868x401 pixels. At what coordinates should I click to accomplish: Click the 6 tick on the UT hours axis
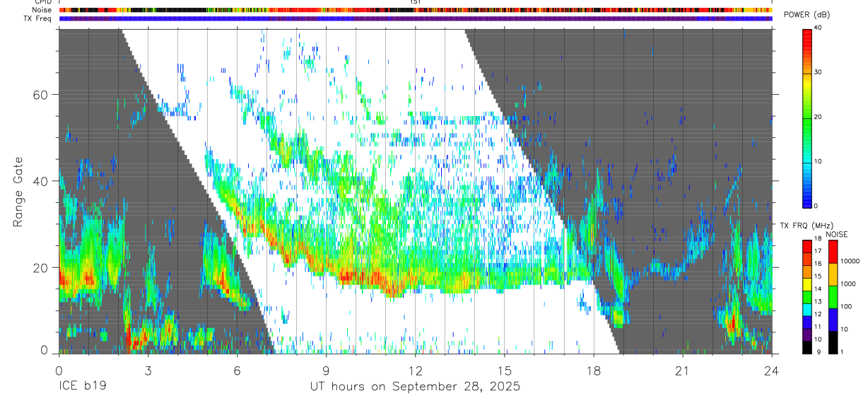237,371
